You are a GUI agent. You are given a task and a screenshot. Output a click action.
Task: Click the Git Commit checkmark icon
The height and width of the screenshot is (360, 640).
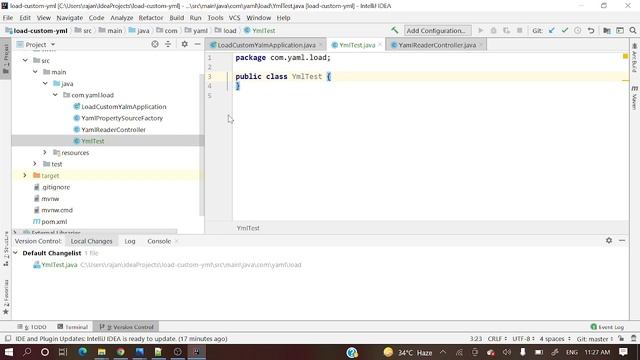click(x=564, y=30)
